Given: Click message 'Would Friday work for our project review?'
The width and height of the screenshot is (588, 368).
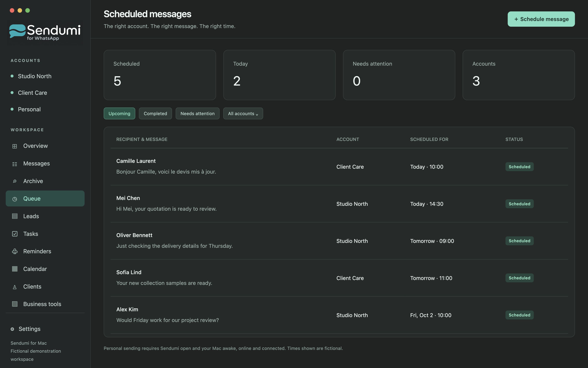Looking at the screenshot, I should point(167,320).
